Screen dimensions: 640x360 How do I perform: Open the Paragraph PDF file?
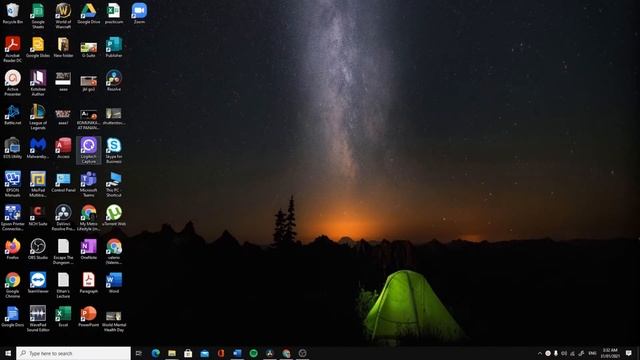89,283
